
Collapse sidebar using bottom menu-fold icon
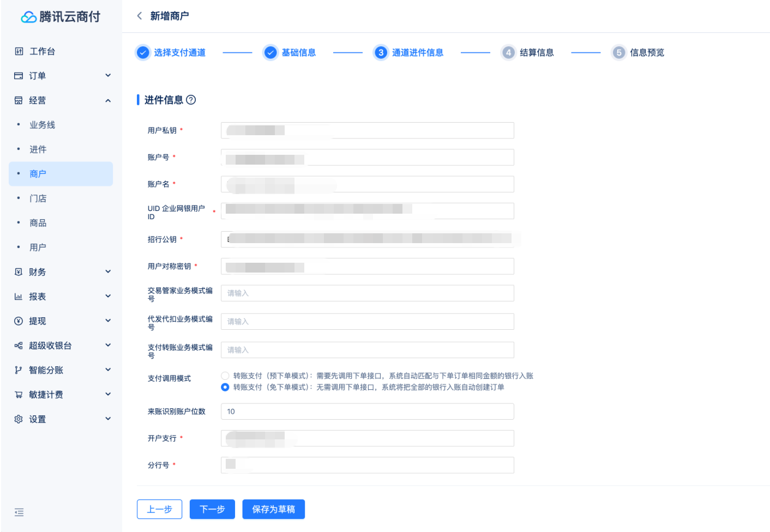[x=19, y=512]
